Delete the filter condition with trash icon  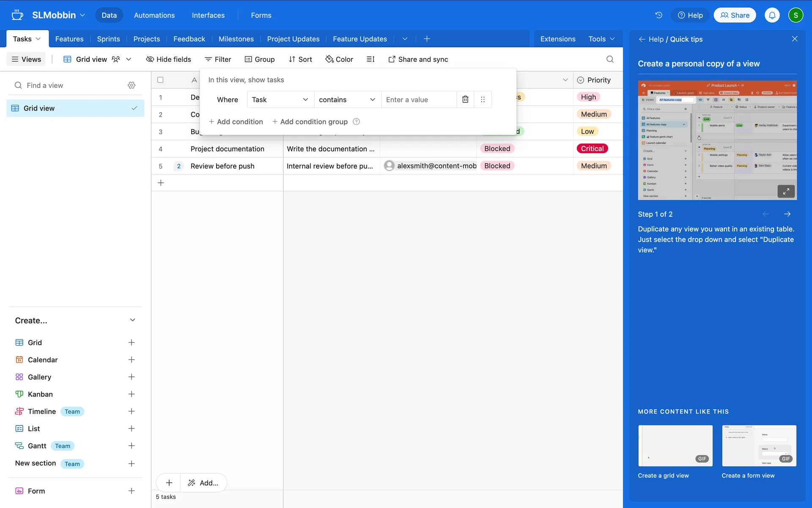(x=465, y=99)
